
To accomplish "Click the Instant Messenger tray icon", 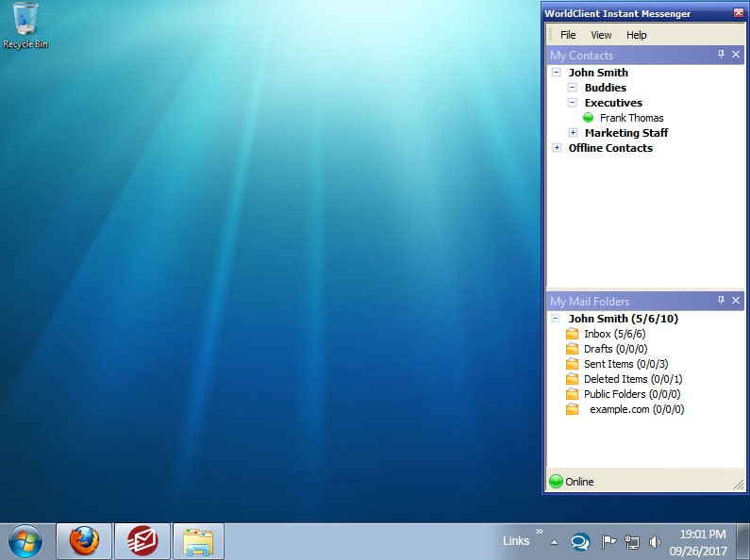I will (x=580, y=542).
